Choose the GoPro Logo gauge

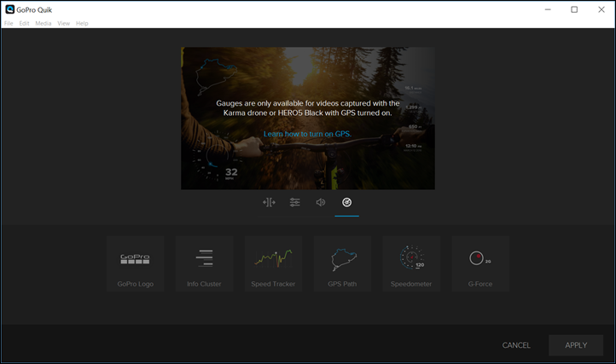(135, 264)
